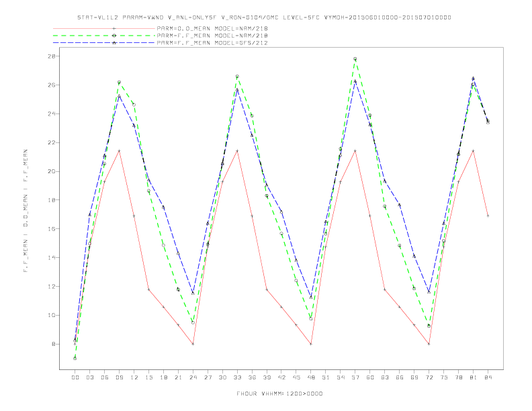Click x-axis tick label 75
This screenshot has width=532, height=411.
pyautogui.click(x=444, y=377)
